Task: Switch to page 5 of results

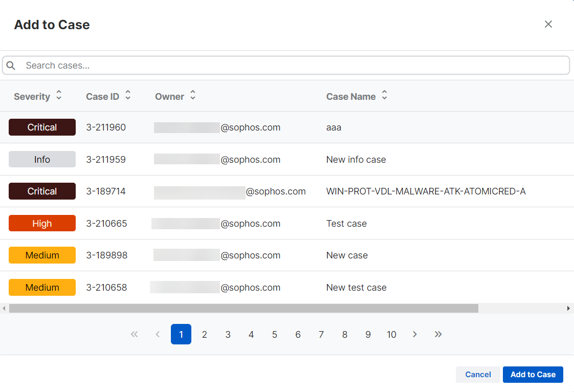Action: point(275,334)
